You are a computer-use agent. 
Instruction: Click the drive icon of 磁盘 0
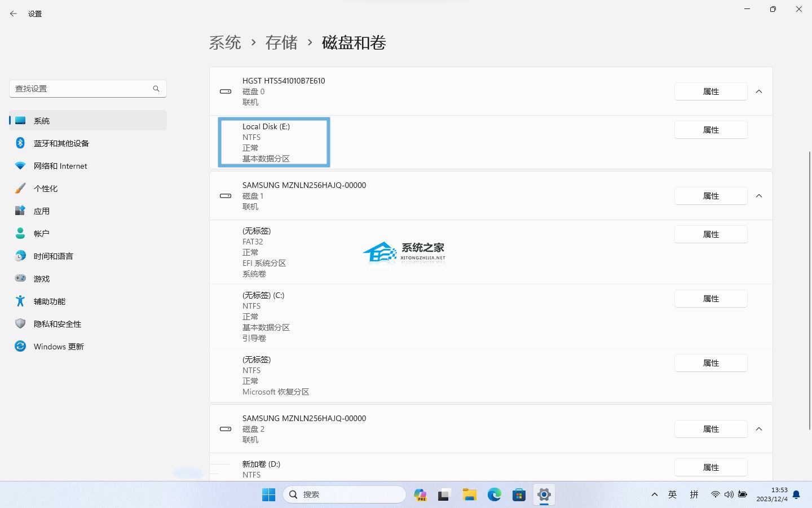point(226,91)
